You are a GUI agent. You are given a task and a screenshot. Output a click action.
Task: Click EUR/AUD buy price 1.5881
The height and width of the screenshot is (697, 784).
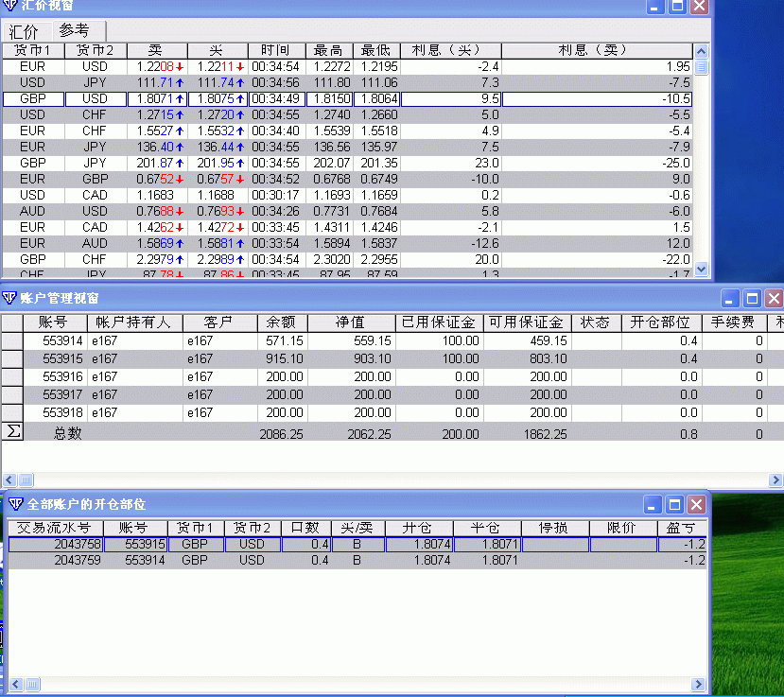click(x=218, y=243)
